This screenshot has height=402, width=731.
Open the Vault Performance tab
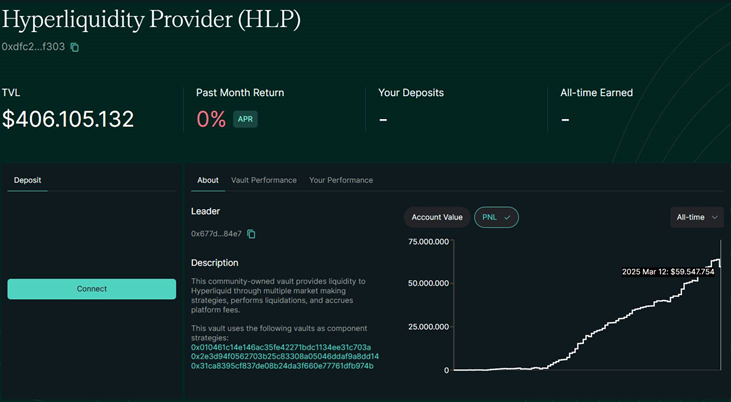tap(264, 180)
